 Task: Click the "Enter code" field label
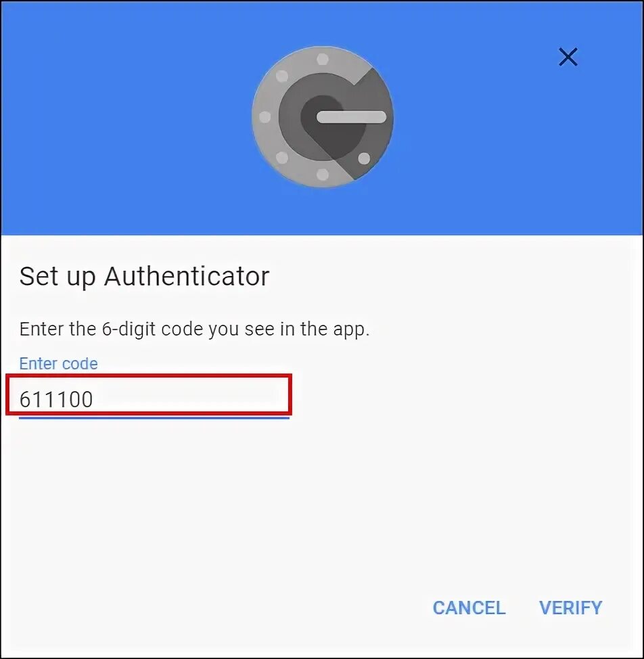pos(58,363)
